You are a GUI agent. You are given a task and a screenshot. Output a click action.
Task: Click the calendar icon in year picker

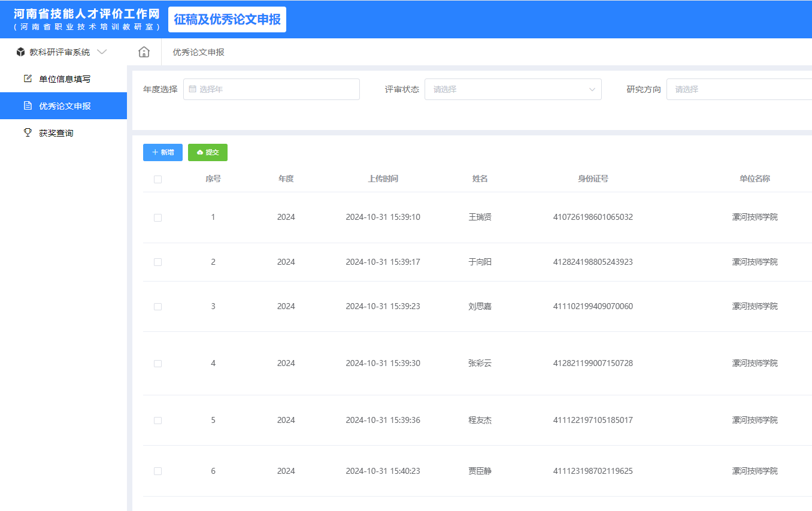[x=192, y=89]
